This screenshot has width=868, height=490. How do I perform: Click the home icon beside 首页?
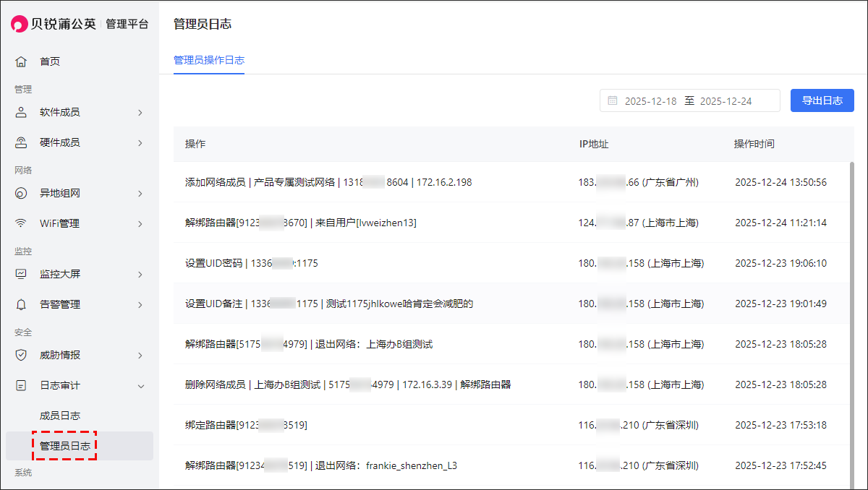21,61
